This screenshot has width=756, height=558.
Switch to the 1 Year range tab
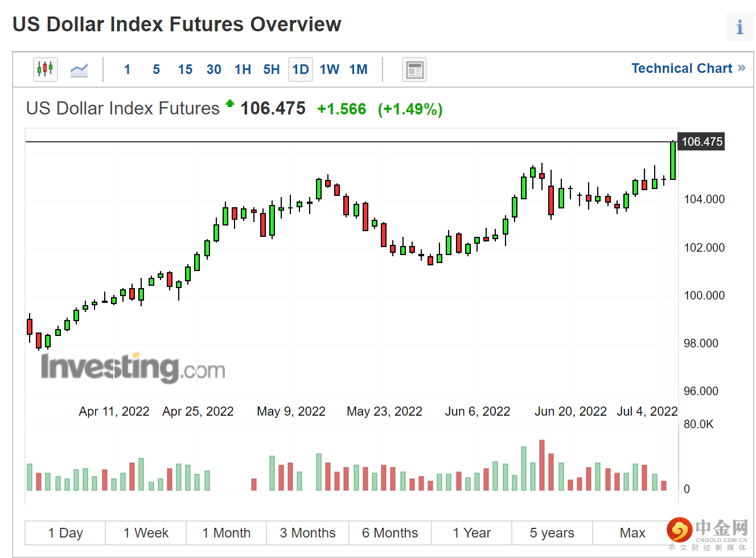(471, 533)
